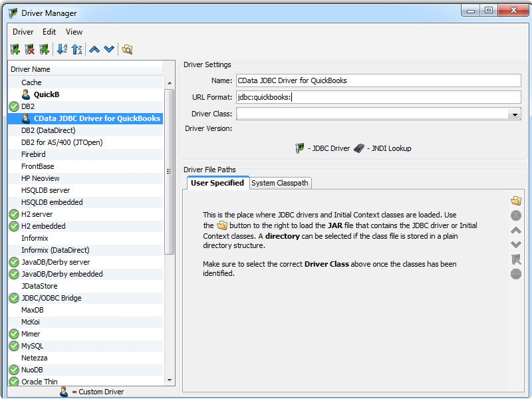
Task: Click the Remove driver toolbar icon
Action: [29, 49]
